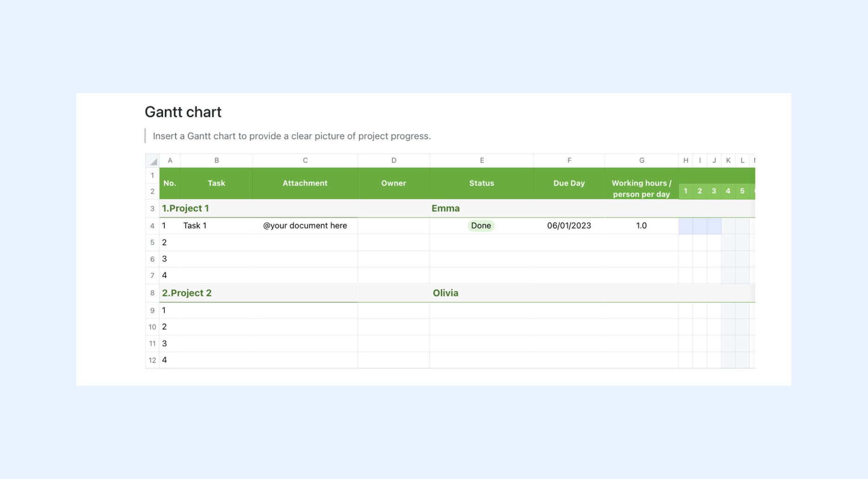The width and height of the screenshot is (868, 479).
Task: Select column A header
Action: [x=170, y=161]
